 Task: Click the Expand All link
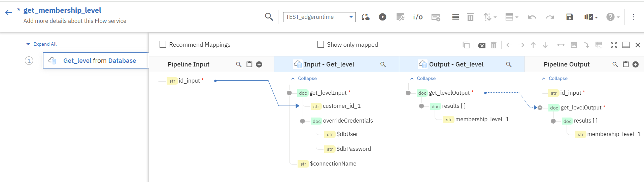click(45, 44)
